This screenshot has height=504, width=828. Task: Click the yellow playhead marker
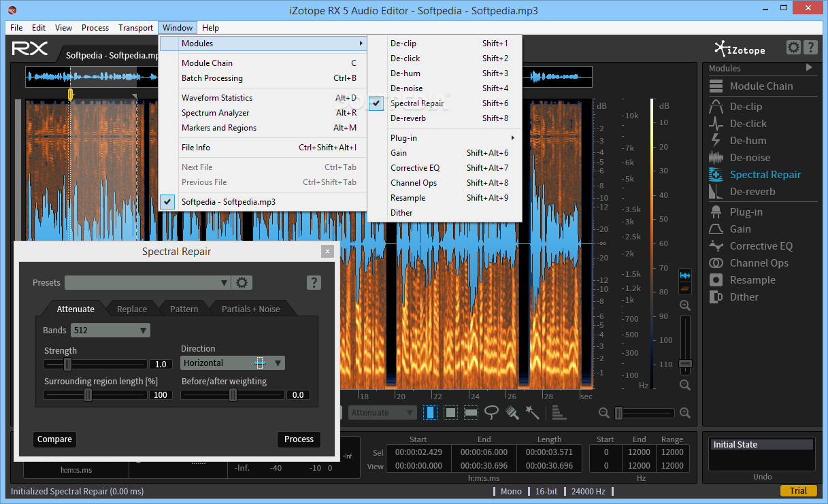pos(70,95)
